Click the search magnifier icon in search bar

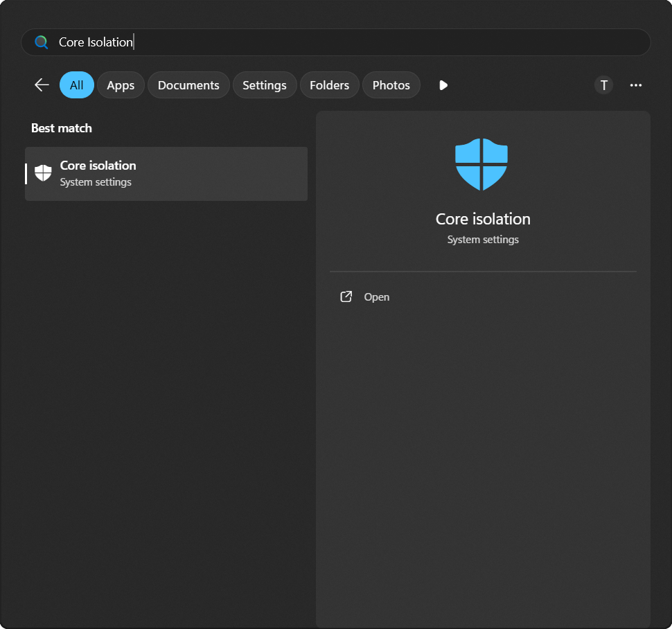coord(41,42)
